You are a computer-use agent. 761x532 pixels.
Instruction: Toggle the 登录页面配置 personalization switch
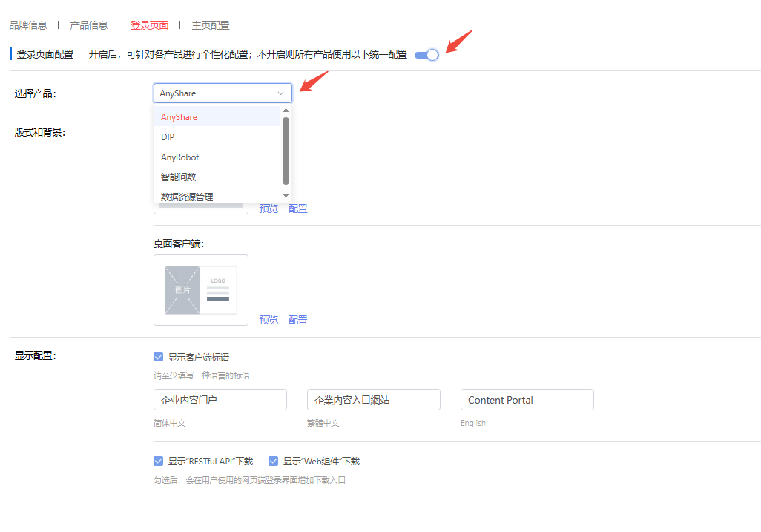426,54
